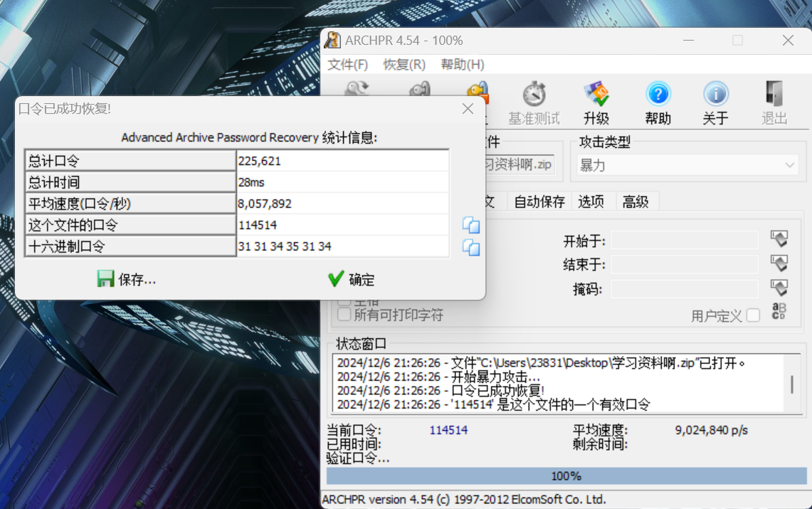Open the 关于 about info icon

(x=716, y=94)
